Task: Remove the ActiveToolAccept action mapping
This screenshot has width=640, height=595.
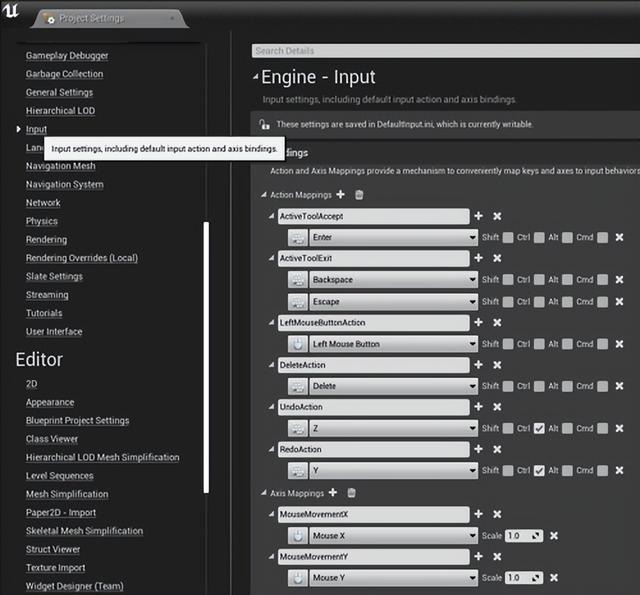Action: (x=497, y=216)
